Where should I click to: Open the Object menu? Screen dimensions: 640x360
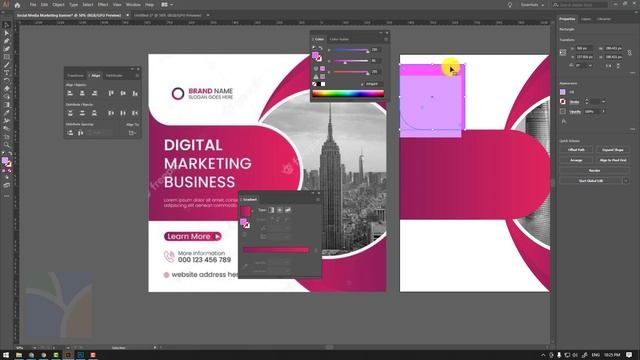(x=58, y=4)
